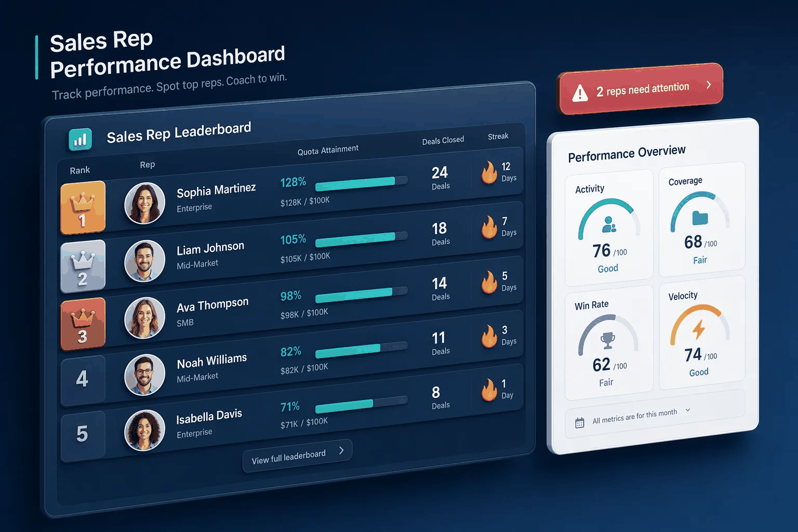Expand the metrics period dropdown chevron

click(x=688, y=410)
